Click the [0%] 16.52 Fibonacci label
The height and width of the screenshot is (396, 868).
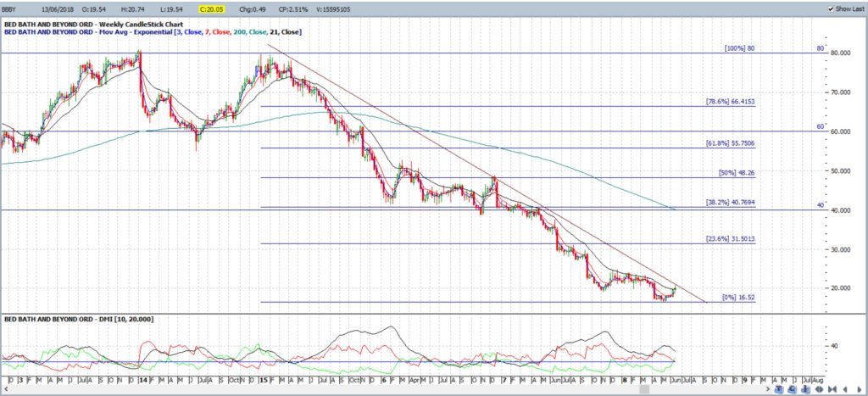click(738, 298)
